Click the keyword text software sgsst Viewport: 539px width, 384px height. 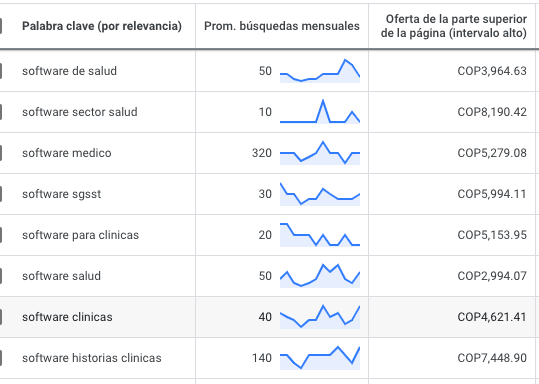(62, 194)
